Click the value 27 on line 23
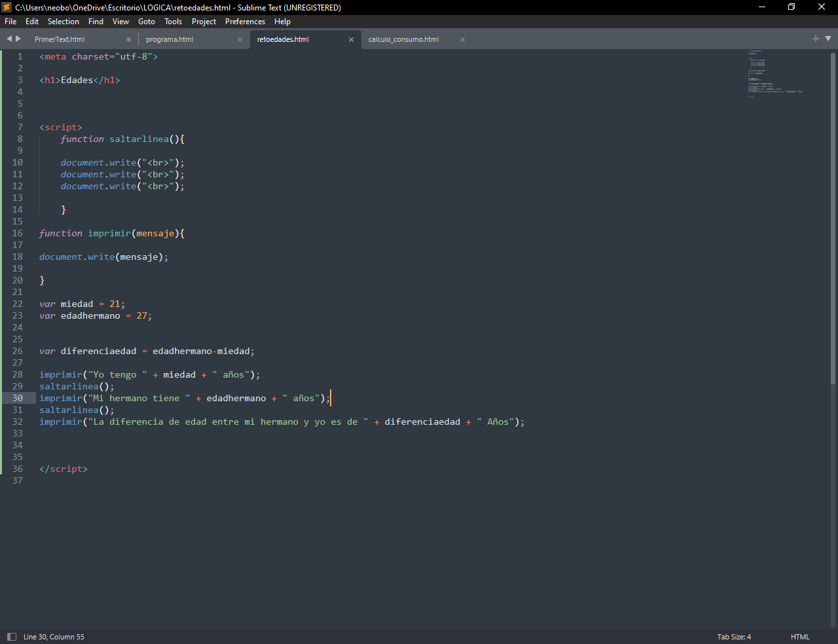Image resolution: width=838 pixels, height=644 pixels. click(141, 315)
